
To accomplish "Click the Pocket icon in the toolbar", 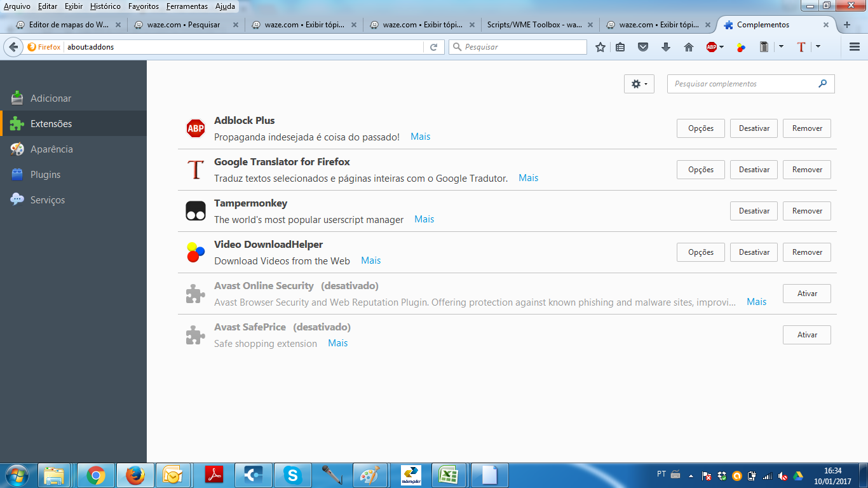I will tap(643, 47).
